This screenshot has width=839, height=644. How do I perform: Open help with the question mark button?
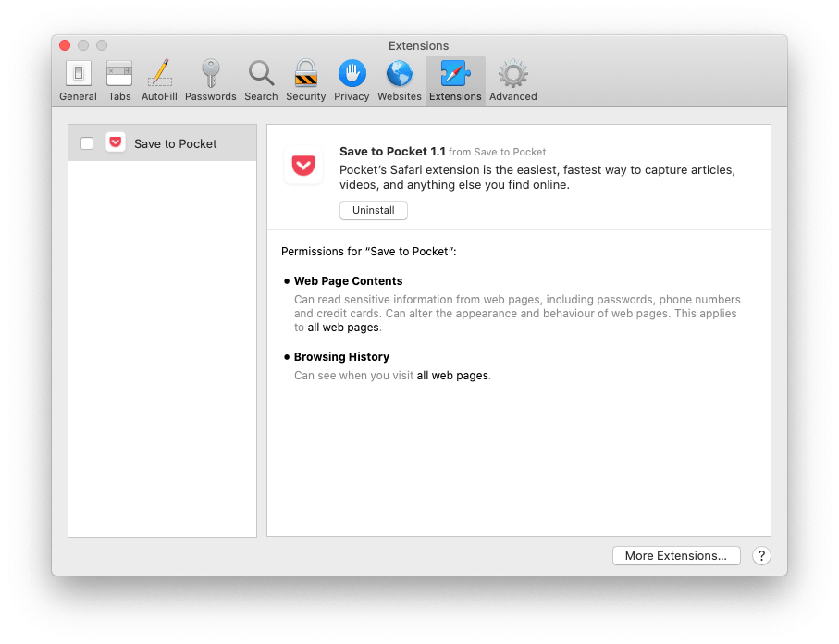761,556
